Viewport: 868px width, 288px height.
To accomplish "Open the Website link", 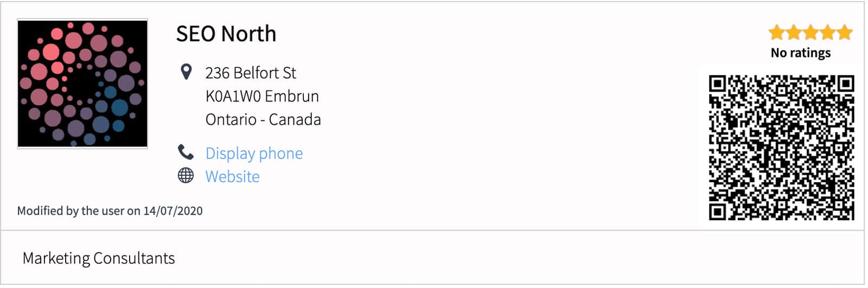I will 232,177.
